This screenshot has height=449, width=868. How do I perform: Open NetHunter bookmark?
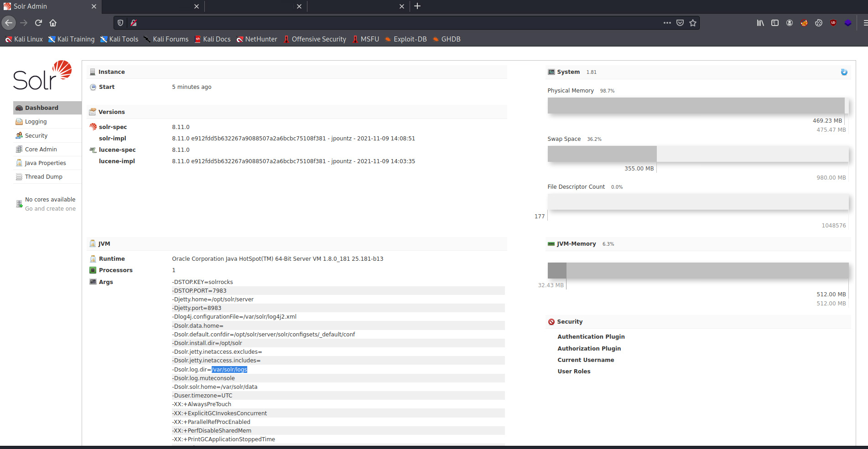pyautogui.click(x=257, y=39)
